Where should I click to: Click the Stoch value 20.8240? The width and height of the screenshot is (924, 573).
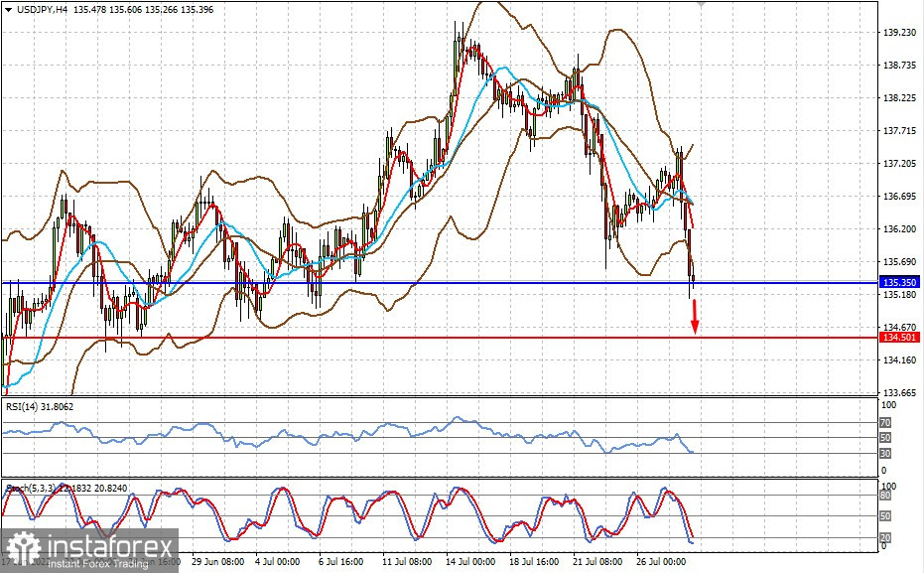111,489
